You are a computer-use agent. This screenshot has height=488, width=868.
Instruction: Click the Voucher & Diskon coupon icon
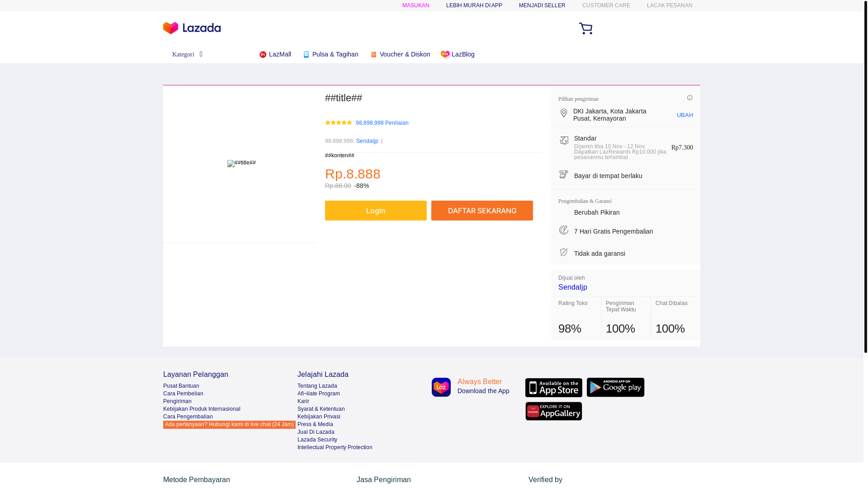(373, 55)
